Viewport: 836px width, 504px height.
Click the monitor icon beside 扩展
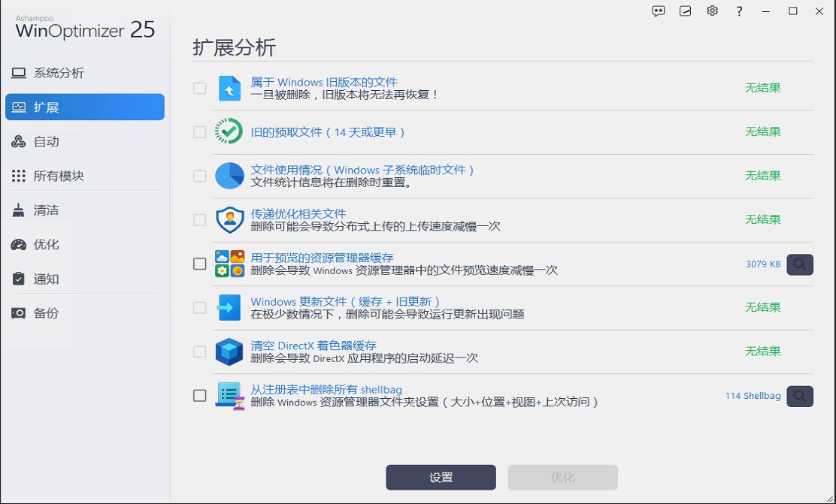(19, 107)
